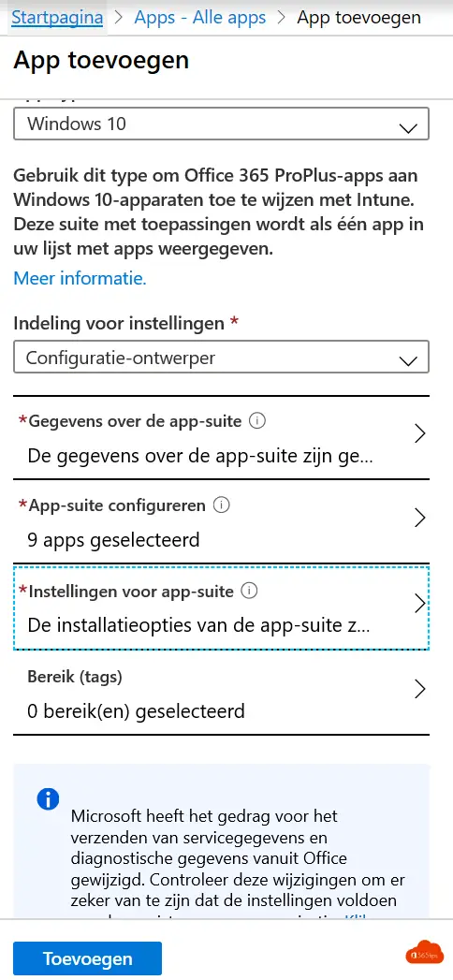Click info icon beside App-suite configureren
The image size is (453, 980).
221,505
